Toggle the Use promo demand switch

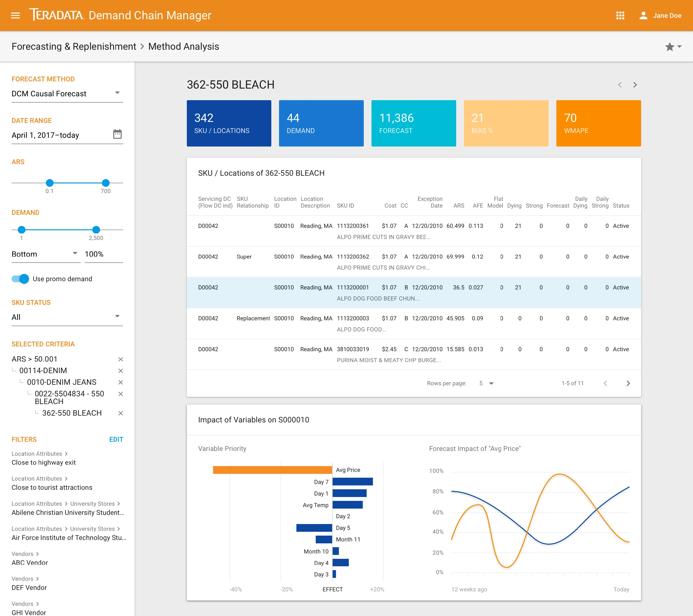tap(20, 279)
